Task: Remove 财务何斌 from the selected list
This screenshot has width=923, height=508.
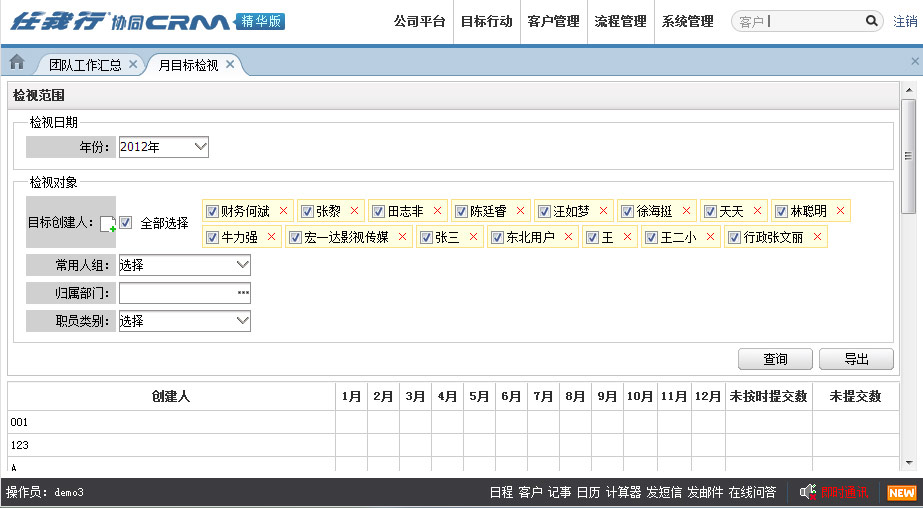Action: [283, 211]
